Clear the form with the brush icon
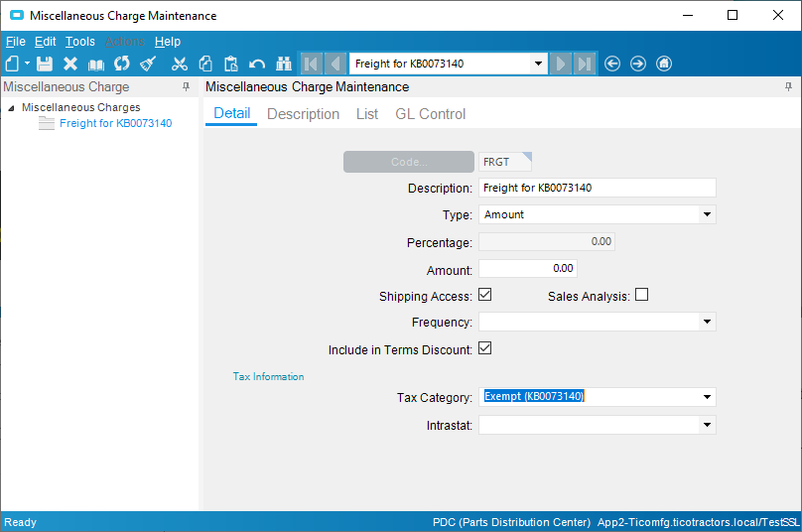Image resolution: width=802 pixels, height=532 pixels. click(x=148, y=64)
